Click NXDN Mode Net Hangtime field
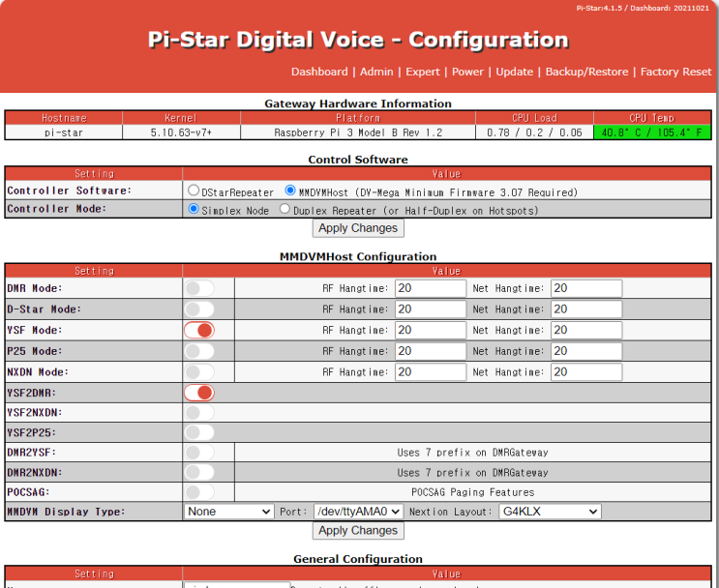The height and width of the screenshot is (588, 719). click(x=586, y=372)
